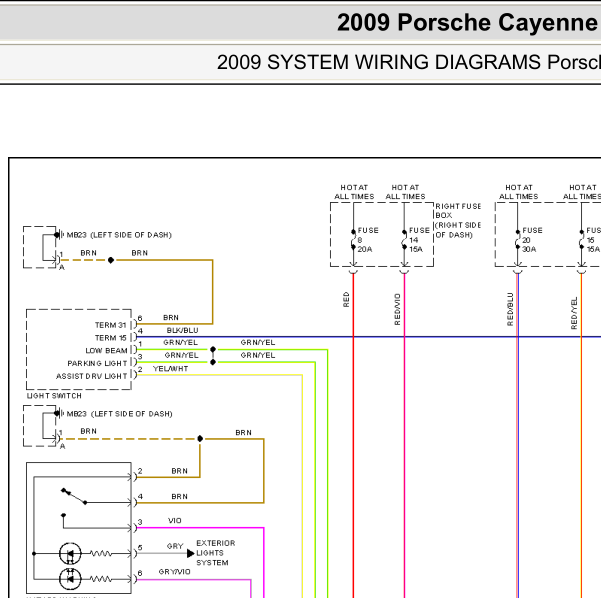Click the "RIGHT FUSE BOX" location label
The width and height of the screenshot is (601, 598).
458,220
